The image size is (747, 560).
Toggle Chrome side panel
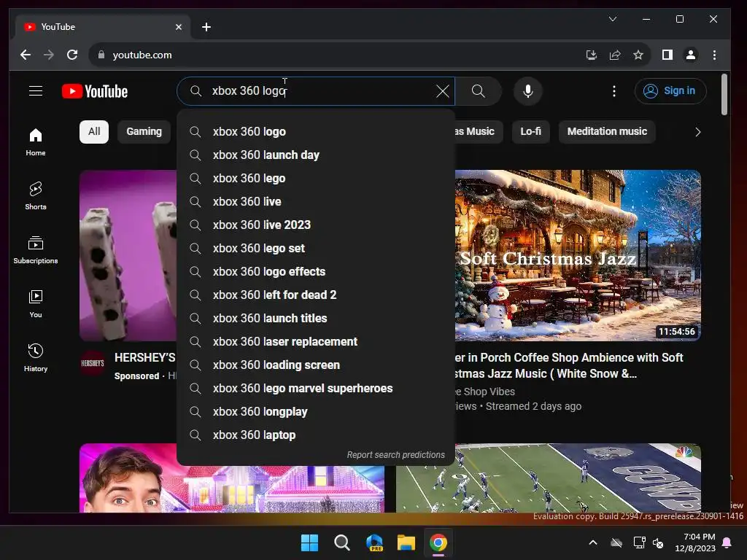point(667,55)
